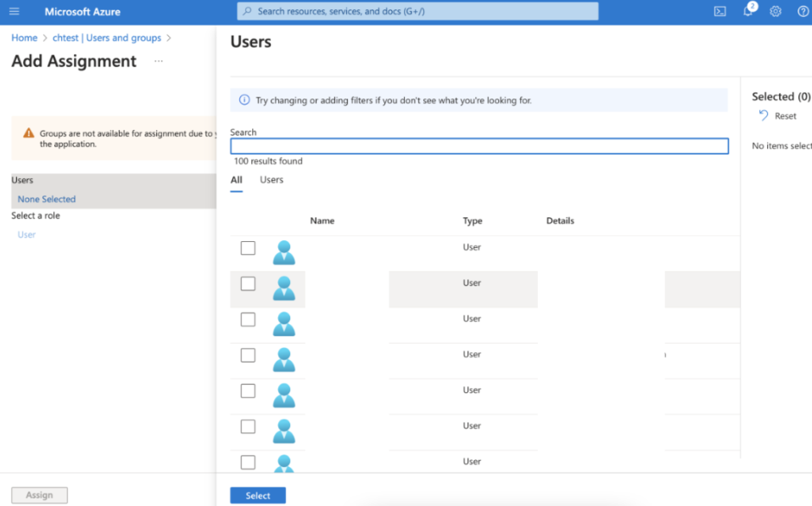Click the magnifier icon in top search

248,11
